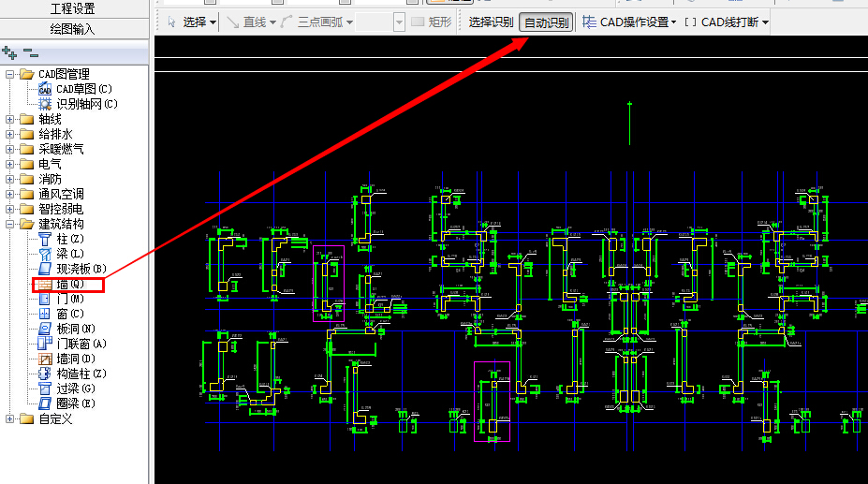868x484 pixels.
Task: Select the 门联窗 (A) icon
Action: point(45,344)
